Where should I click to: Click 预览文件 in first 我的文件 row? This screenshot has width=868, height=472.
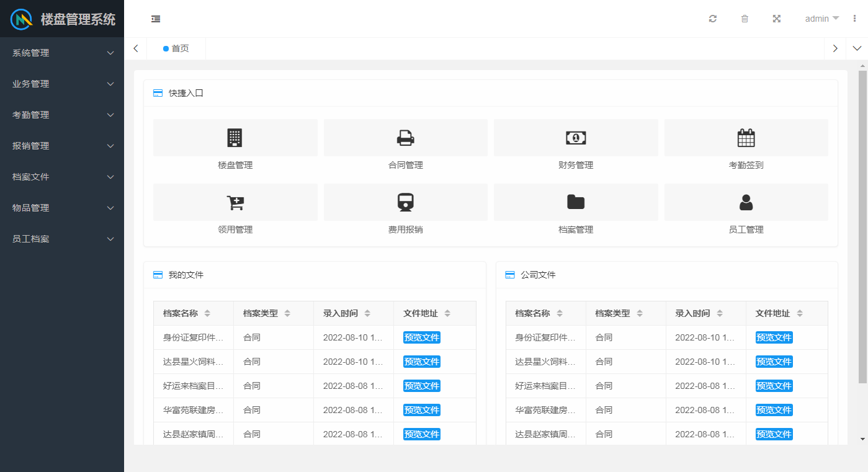click(x=422, y=337)
